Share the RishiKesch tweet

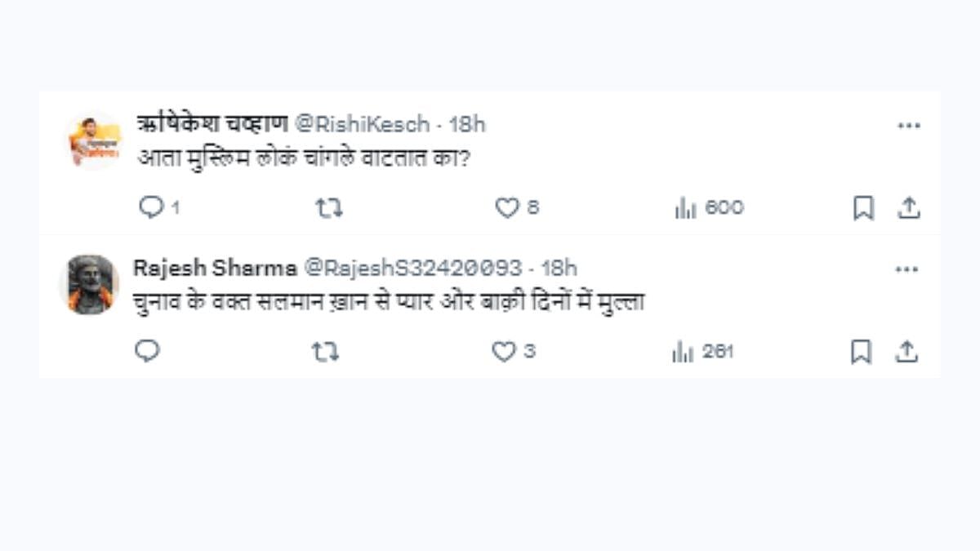909,208
